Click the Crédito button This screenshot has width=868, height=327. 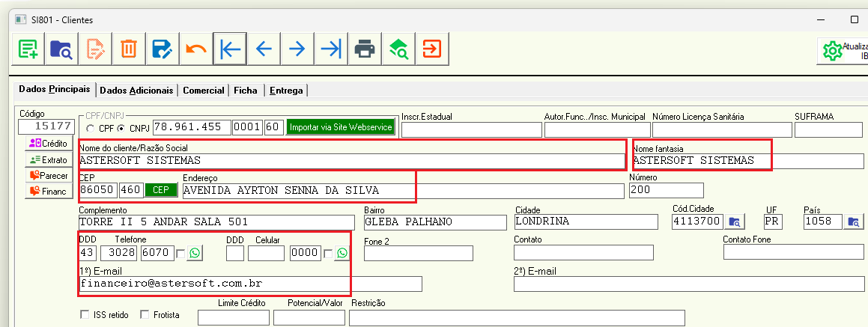pos(48,144)
